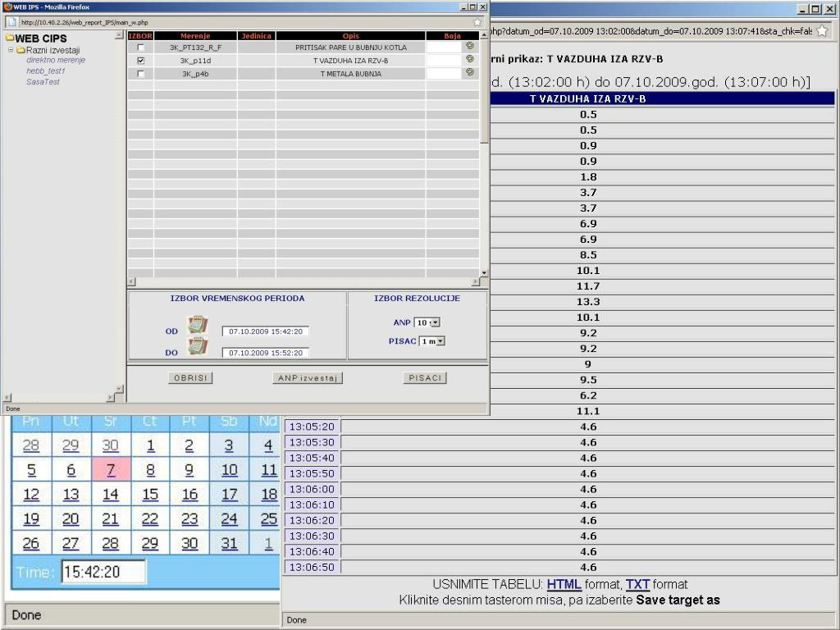The image size is (840, 630).
Task: Click T VAZDUHA IZA RZV-B report column header
Action: tap(587, 98)
